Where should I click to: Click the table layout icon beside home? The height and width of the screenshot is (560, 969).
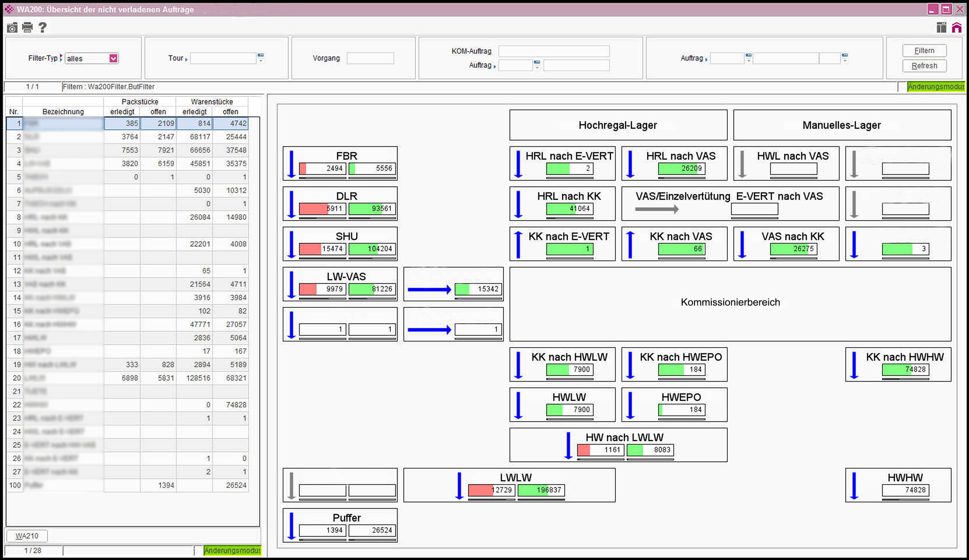(942, 27)
